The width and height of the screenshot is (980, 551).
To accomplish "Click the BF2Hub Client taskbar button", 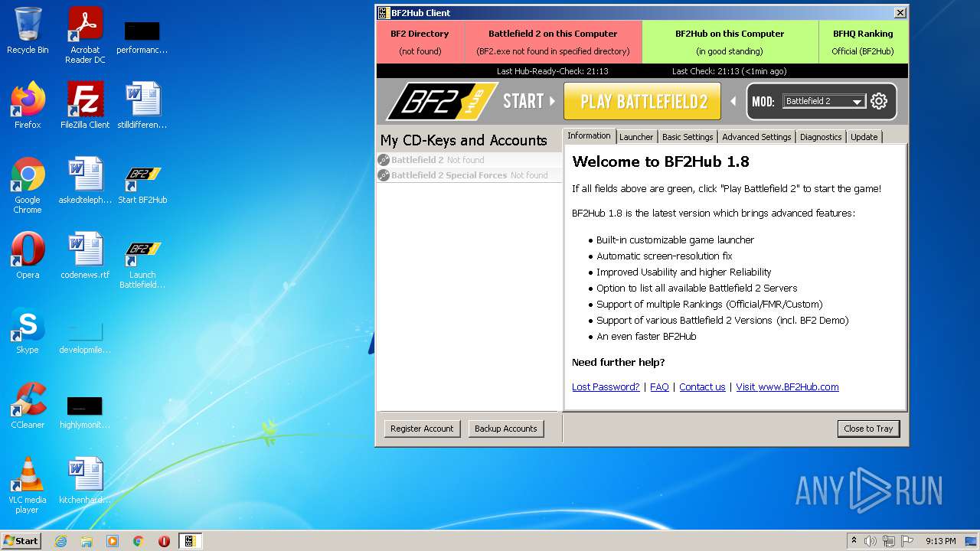I will point(190,541).
